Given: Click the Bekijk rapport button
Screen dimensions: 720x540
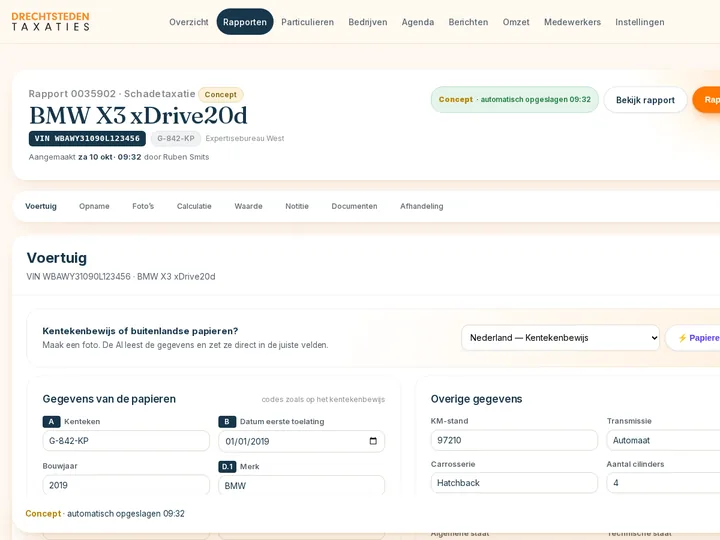Looking at the screenshot, I should [x=645, y=100].
